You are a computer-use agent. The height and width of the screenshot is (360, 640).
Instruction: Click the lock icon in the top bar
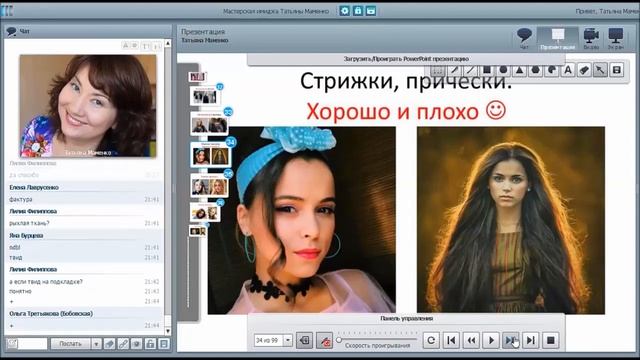point(358,11)
